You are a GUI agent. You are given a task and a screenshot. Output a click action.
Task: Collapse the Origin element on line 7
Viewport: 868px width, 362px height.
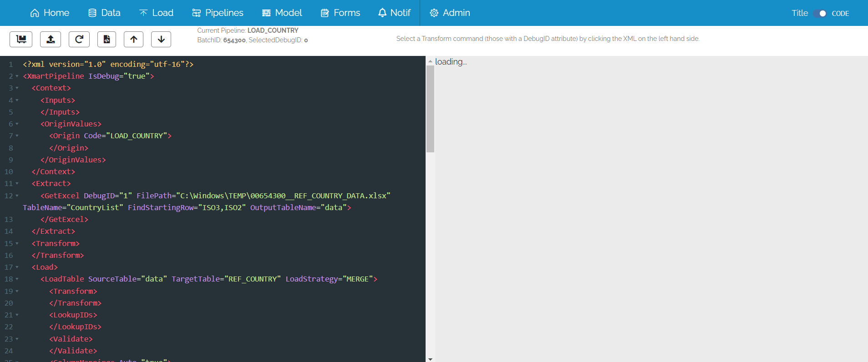point(17,136)
